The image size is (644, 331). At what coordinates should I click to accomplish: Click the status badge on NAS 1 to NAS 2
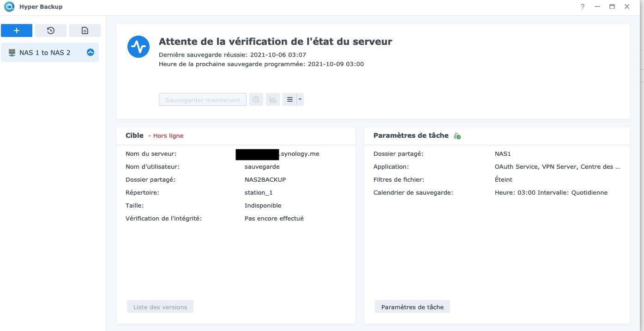click(x=90, y=53)
